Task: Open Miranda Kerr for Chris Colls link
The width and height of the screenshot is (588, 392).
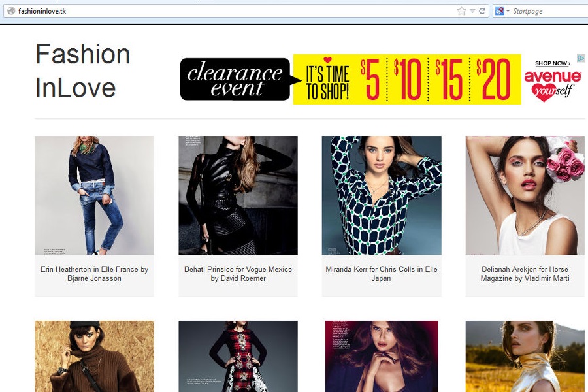Action: click(382, 274)
